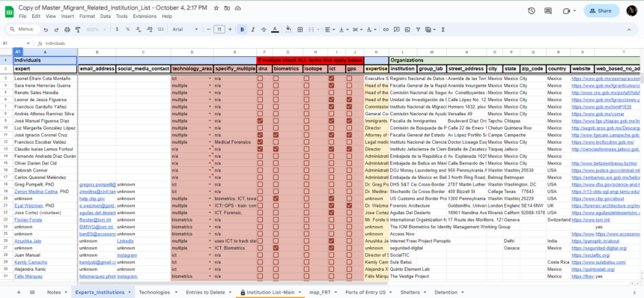
Task: Open the Arial font dropdown
Action: coord(185,29)
